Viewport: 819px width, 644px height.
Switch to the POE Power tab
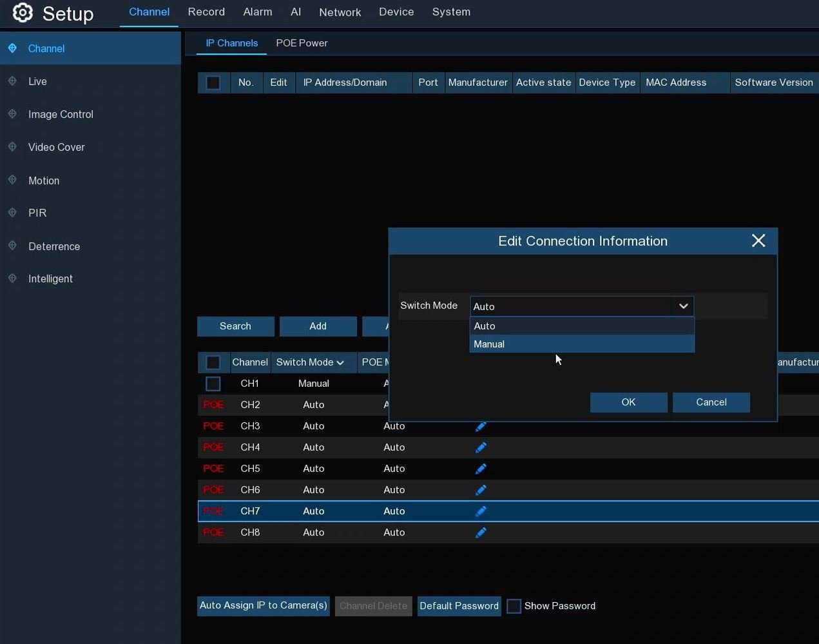coord(302,43)
